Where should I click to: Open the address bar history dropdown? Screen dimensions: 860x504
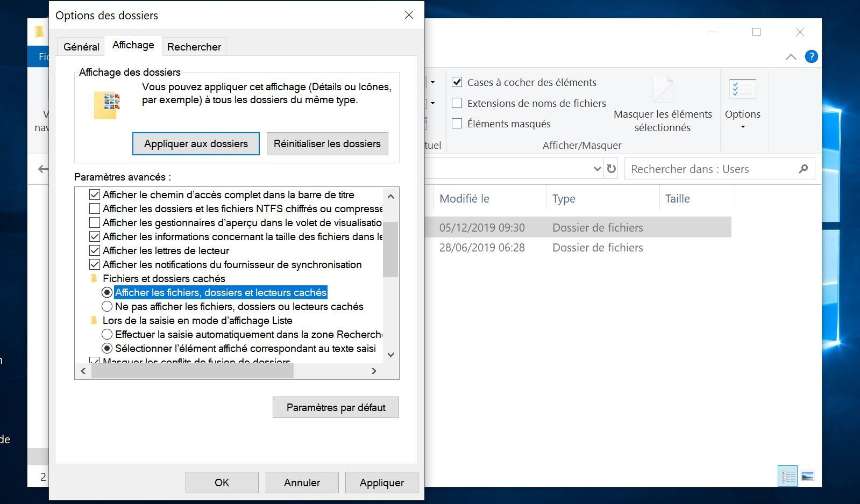pos(597,169)
